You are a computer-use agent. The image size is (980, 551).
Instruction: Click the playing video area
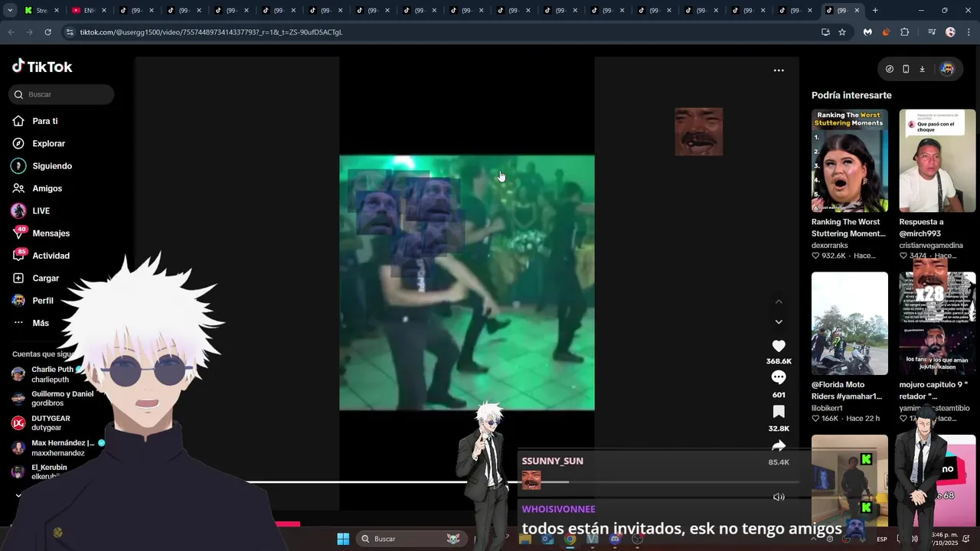coord(467,283)
